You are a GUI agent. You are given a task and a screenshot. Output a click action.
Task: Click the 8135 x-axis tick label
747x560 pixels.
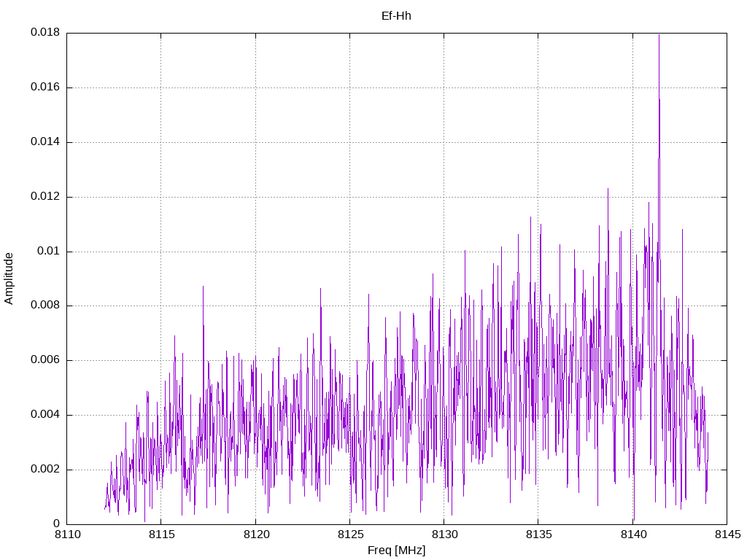click(x=539, y=534)
